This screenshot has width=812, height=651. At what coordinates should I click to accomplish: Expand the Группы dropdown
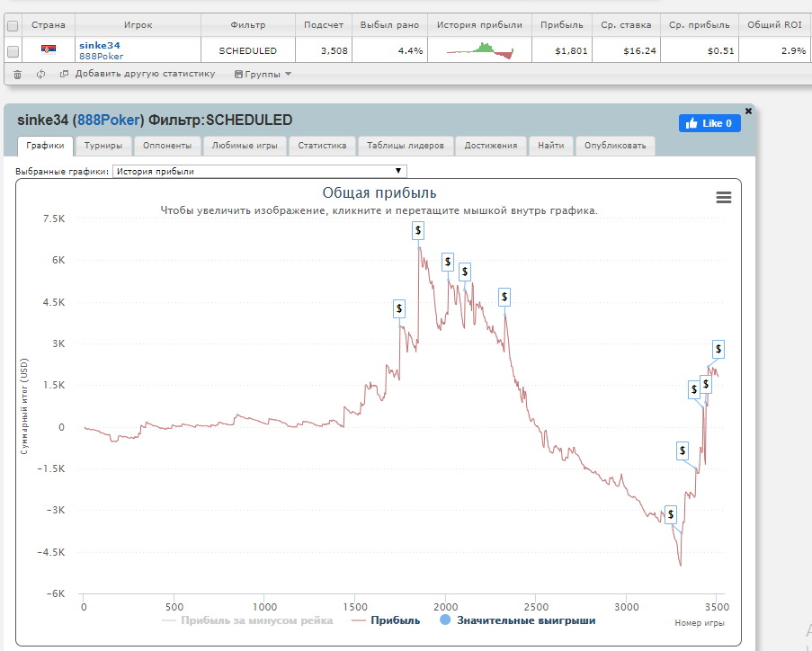[263, 74]
